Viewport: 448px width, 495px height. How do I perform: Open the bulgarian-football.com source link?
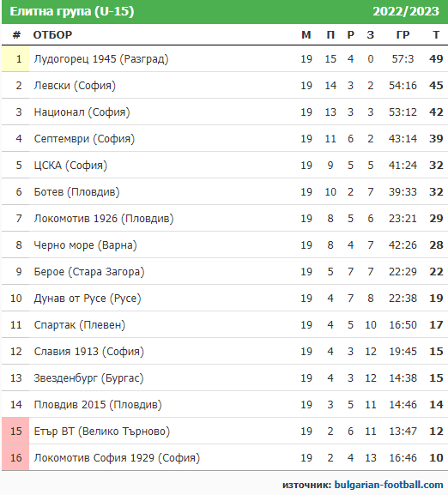(388, 485)
